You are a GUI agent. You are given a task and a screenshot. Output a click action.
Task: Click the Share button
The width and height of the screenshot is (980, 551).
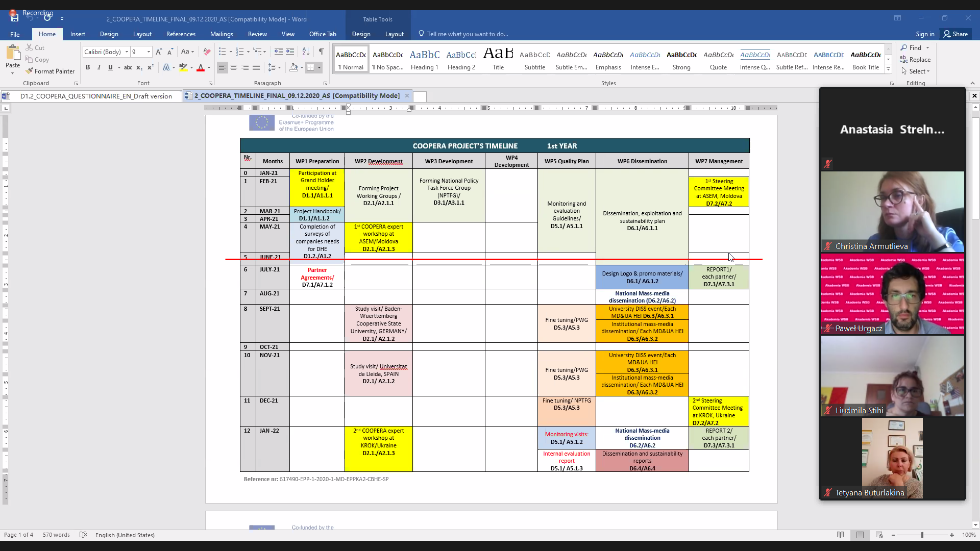tap(955, 34)
